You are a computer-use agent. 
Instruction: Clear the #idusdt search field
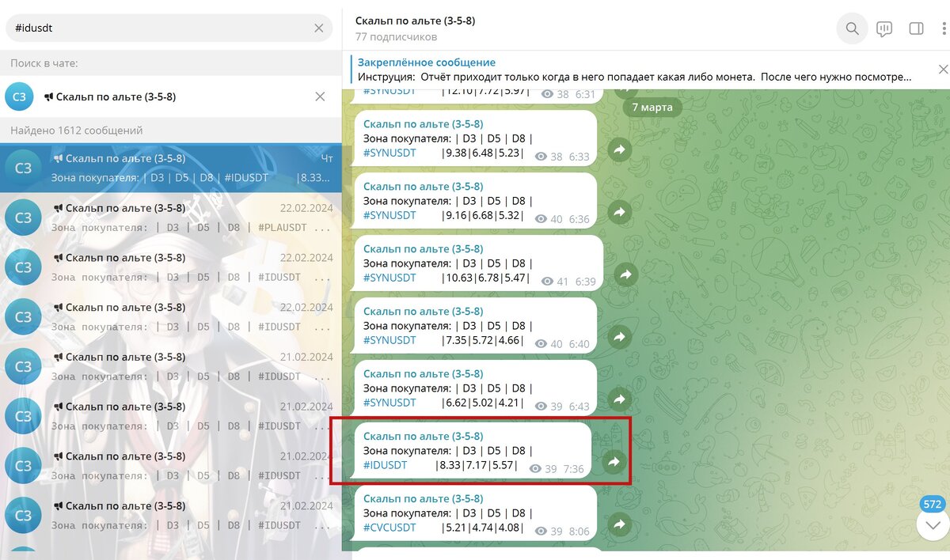(318, 28)
